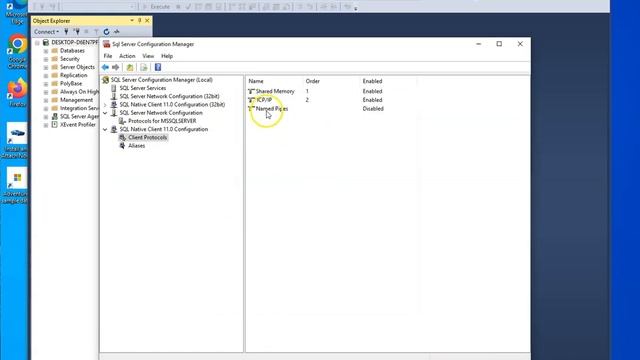640x360 pixels.
Task: Click Execute button in SSMS toolbar
Action: (156, 7)
